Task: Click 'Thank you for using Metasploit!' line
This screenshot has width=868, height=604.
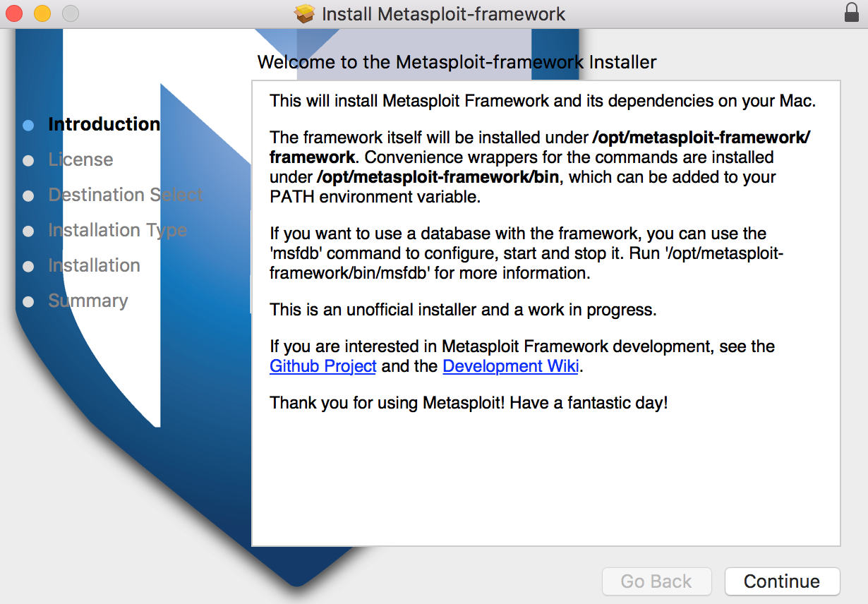Action: 469,404
